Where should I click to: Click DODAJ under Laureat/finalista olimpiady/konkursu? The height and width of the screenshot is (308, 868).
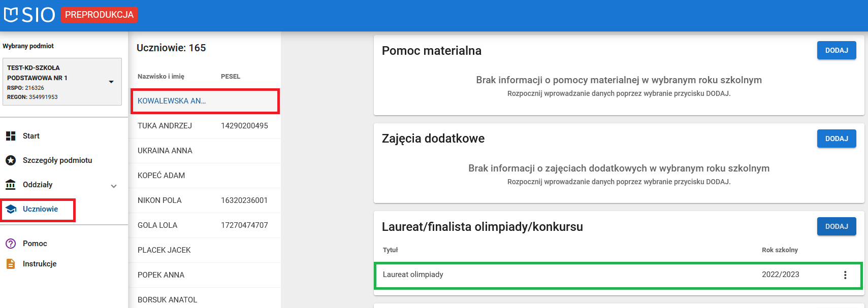coord(836,226)
